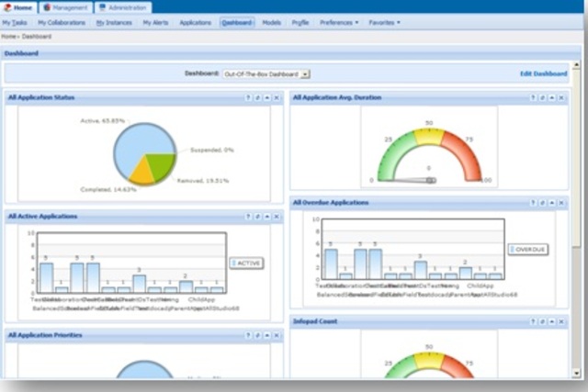Click the Avg. Duration gauge needle
The width and height of the screenshot is (588, 392).
click(x=413, y=180)
